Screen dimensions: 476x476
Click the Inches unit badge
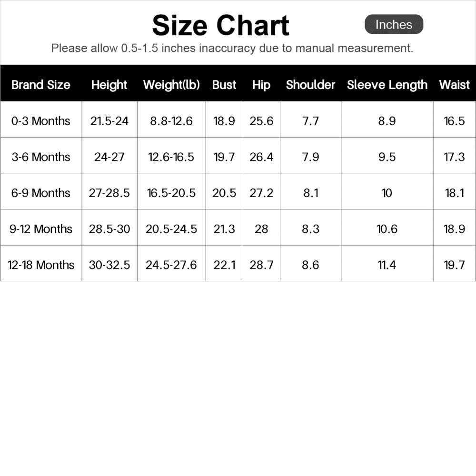point(394,25)
